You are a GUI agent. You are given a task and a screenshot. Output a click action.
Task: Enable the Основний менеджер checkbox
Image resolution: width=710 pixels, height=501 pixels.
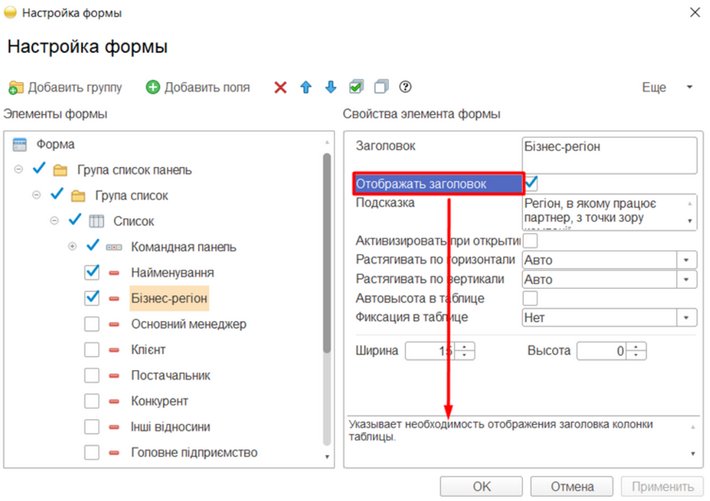tap(92, 324)
